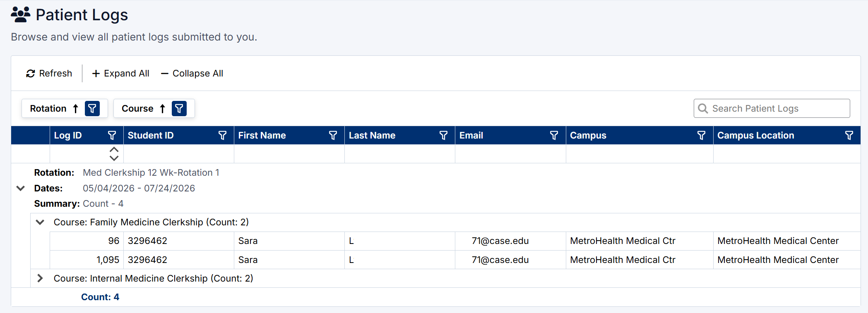The height and width of the screenshot is (313, 868).
Task: Open the Last Name column filter
Action: click(x=443, y=136)
